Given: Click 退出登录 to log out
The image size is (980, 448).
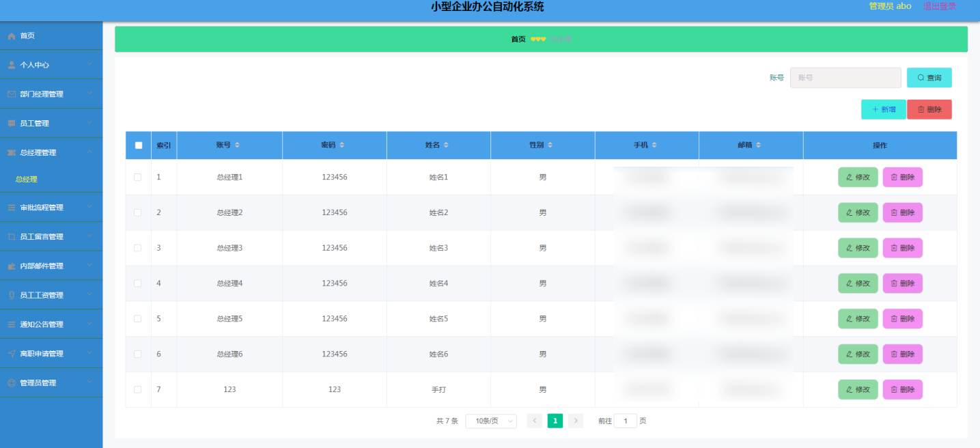Looking at the screenshot, I should pyautogui.click(x=940, y=6).
